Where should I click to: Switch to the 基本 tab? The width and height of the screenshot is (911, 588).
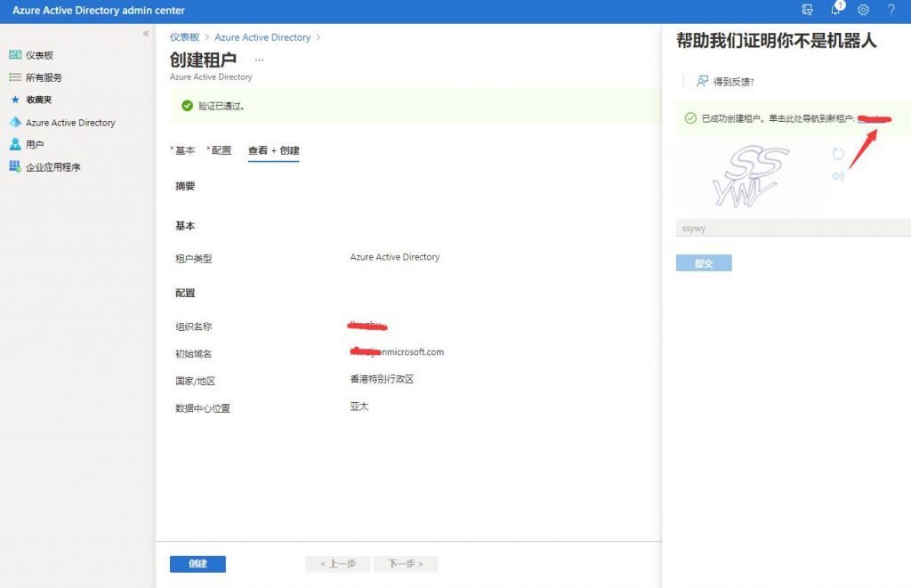(x=183, y=150)
